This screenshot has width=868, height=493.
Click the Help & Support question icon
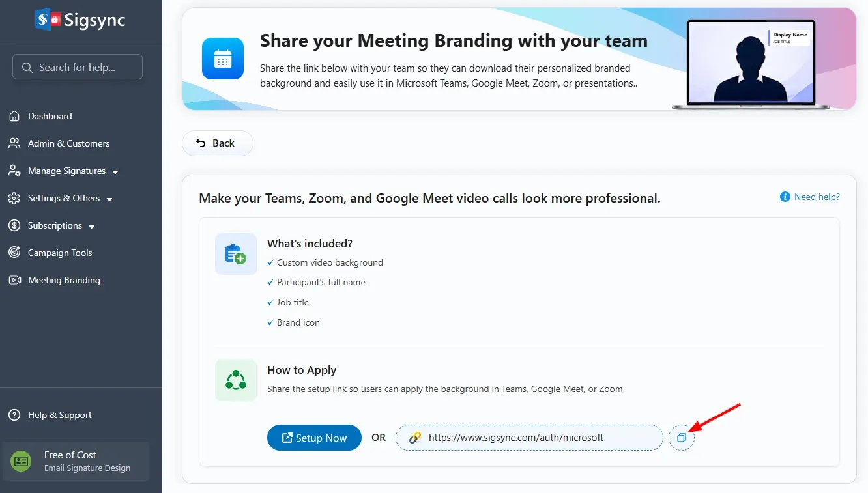[14, 415]
